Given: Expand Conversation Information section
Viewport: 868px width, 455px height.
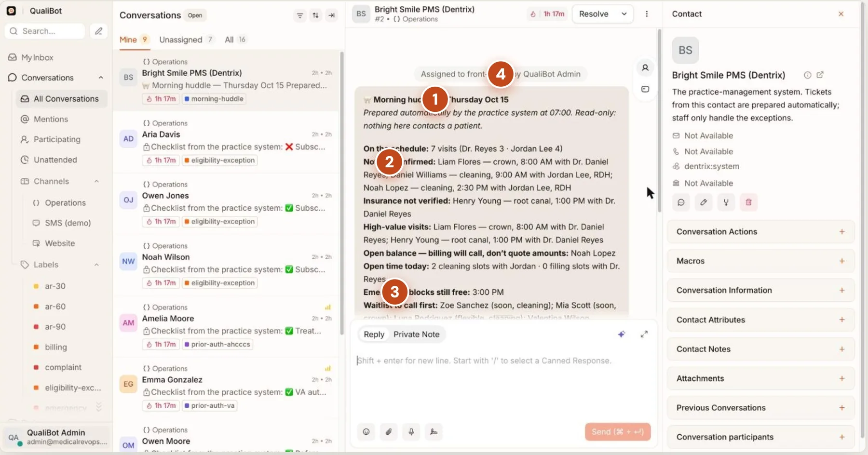Looking at the screenshot, I should (x=760, y=291).
